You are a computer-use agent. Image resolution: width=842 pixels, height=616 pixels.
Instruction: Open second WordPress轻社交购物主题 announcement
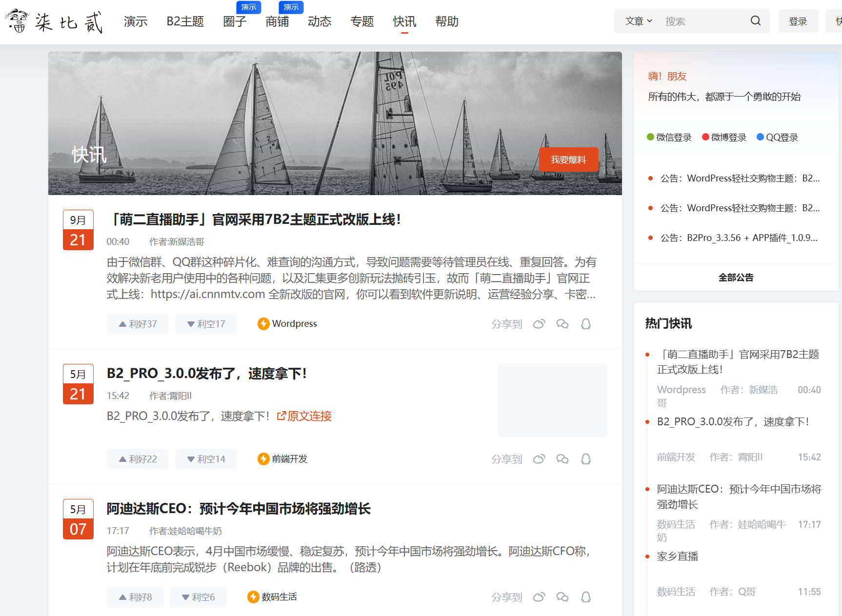[x=740, y=208]
